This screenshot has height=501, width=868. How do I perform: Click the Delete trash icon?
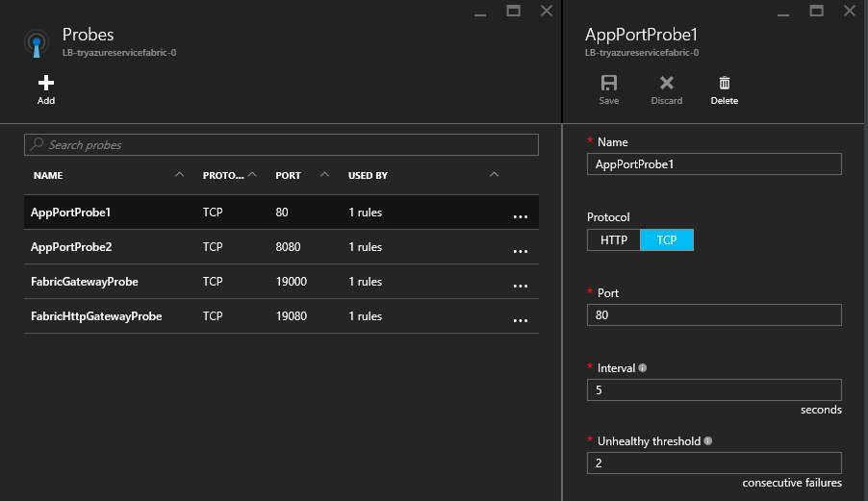click(724, 84)
